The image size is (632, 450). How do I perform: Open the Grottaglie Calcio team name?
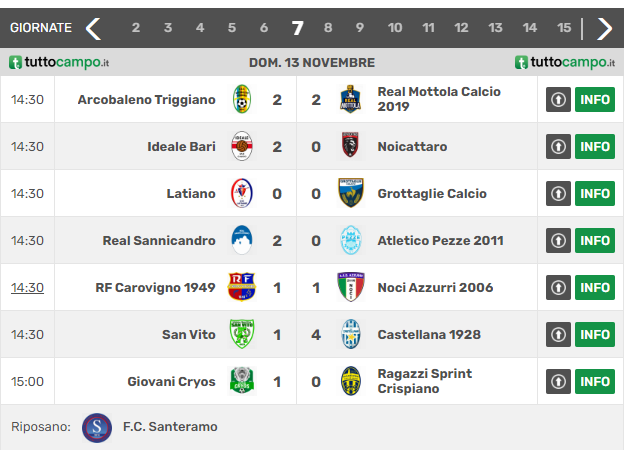pos(432,194)
